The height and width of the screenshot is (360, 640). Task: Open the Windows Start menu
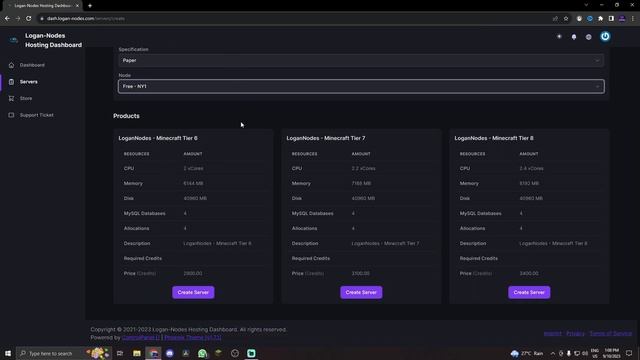click(x=8, y=353)
